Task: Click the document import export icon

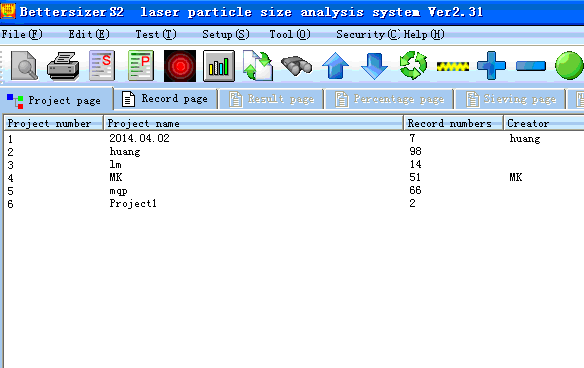Action: pos(258,66)
